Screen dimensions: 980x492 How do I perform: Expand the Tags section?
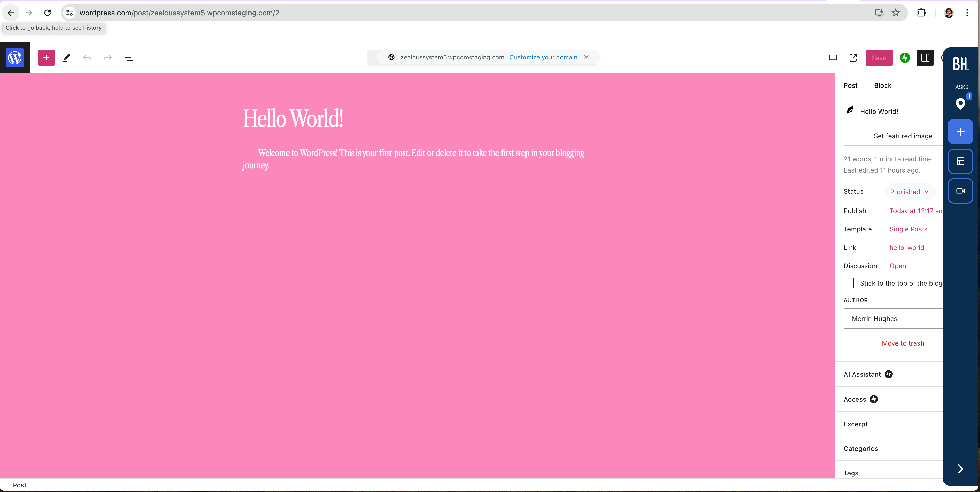coord(889,473)
